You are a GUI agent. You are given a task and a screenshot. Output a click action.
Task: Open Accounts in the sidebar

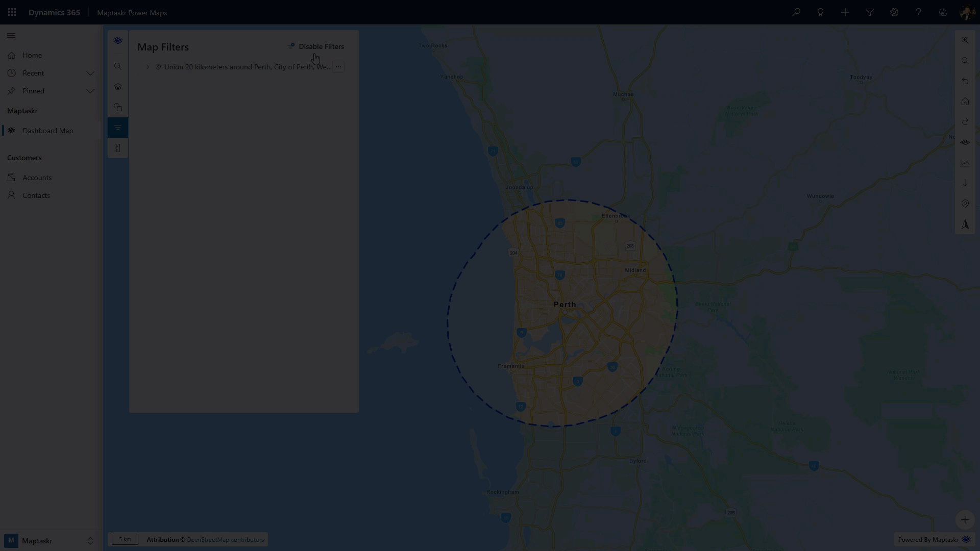click(37, 178)
